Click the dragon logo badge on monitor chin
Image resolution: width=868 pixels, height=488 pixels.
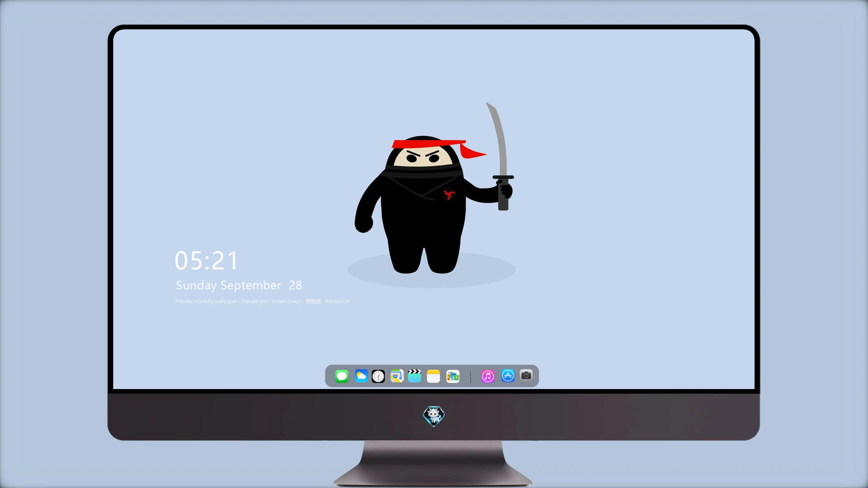(x=434, y=416)
